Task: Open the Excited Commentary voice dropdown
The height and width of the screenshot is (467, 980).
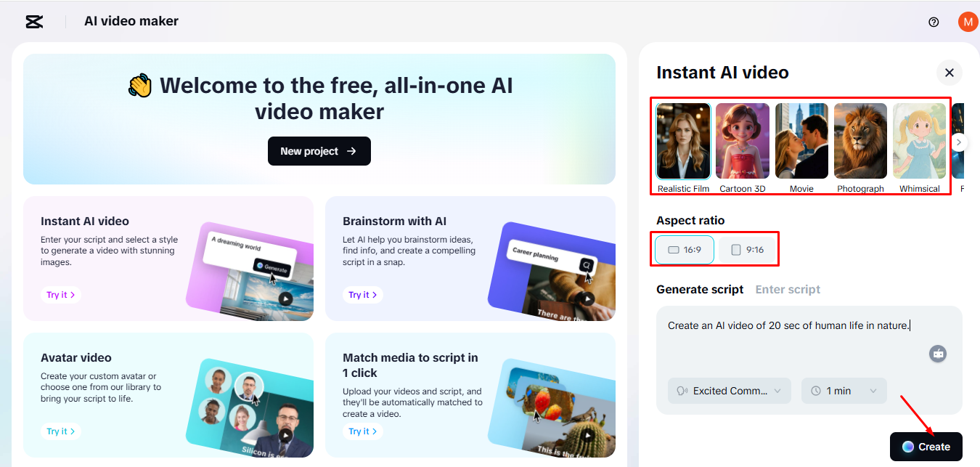Action: (729, 391)
